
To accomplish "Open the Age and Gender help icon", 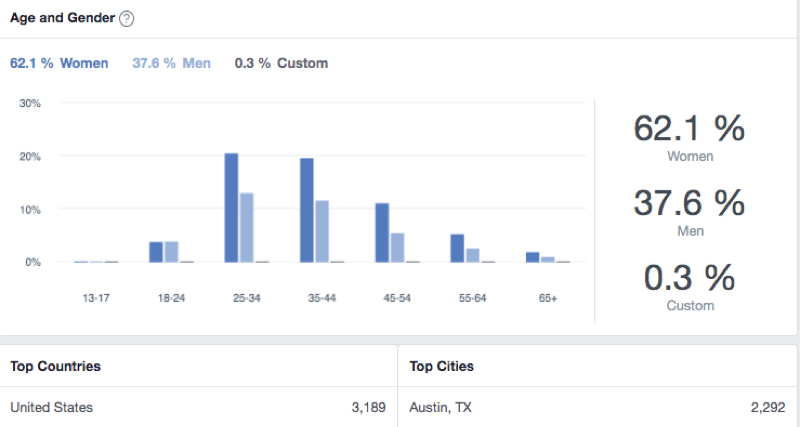I will (x=127, y=19).
